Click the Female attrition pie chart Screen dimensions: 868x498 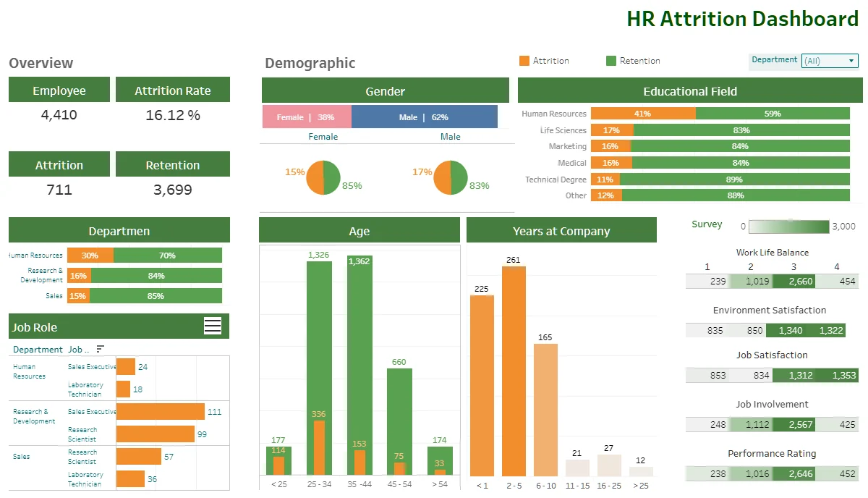323,177
